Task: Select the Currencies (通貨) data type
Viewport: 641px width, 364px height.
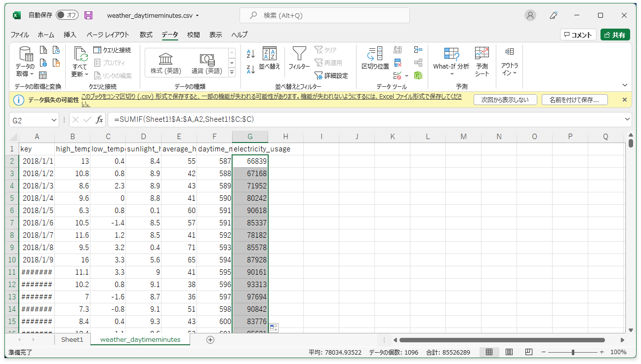Action: [207, 64]
